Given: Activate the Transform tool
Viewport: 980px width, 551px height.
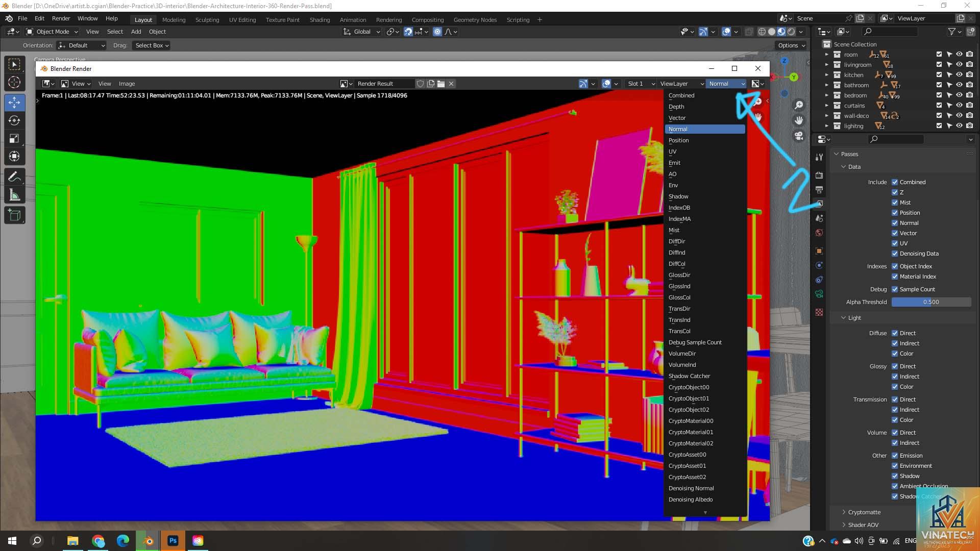Looking at the screenshot, I should click(x=14, y=157).
